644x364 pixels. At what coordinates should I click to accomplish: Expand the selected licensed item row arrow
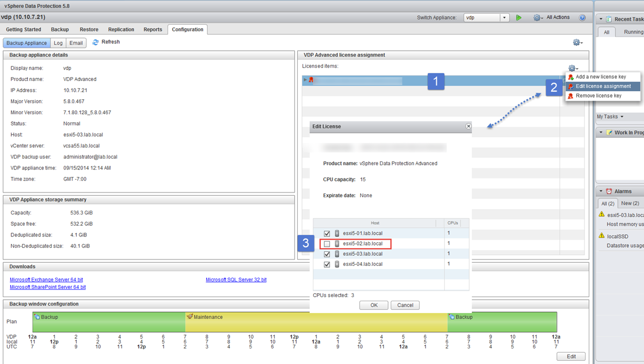pyautogui.click(x=305, y=80)
